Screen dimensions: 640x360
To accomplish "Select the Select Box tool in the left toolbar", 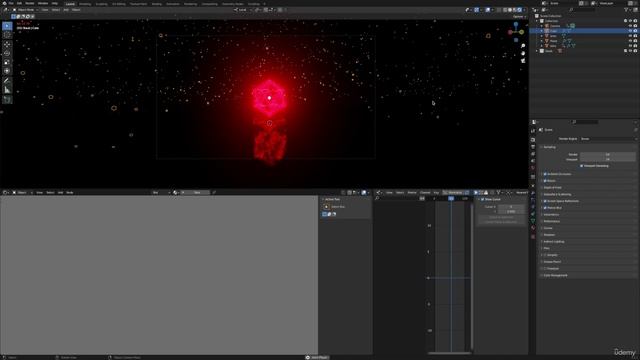I will [x=7, y=26].
